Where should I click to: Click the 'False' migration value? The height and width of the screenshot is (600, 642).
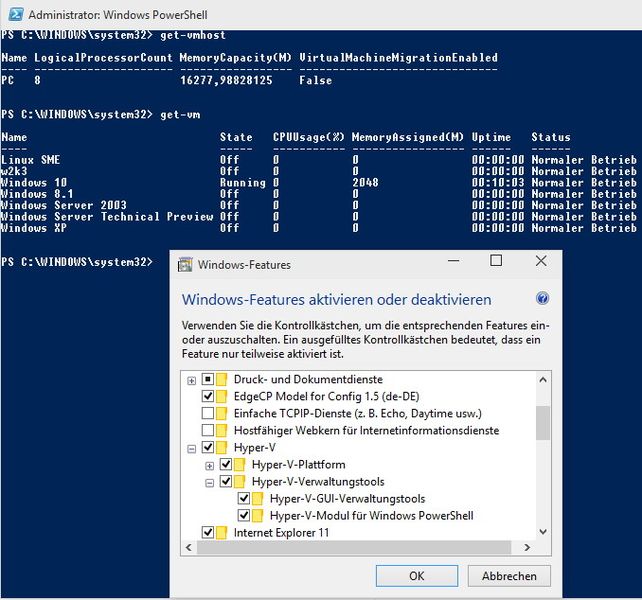(x=316, y=80)
